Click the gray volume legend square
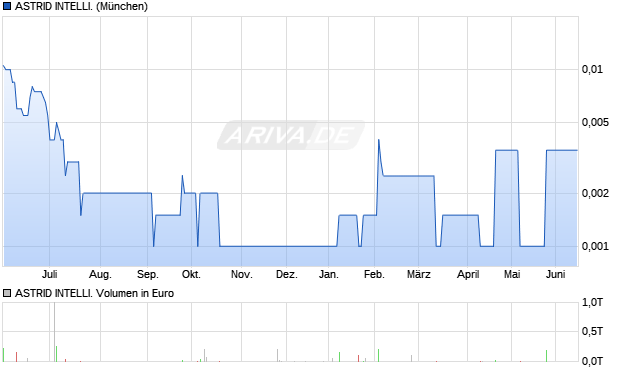This screenshot has height=371, width=620. click(7, 293)
